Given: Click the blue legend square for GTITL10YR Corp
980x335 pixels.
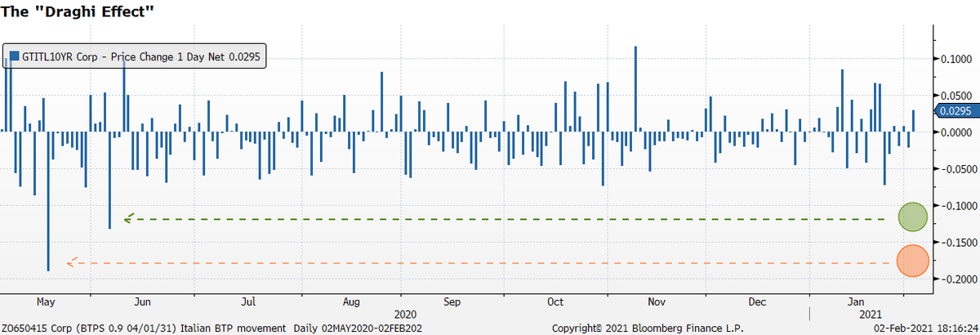Looking at the screenshot, I should tap(13, 56).
